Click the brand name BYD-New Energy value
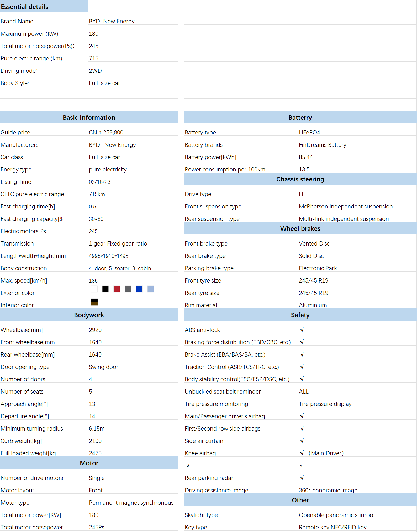 pyautogui.click(x=112, y=21)
